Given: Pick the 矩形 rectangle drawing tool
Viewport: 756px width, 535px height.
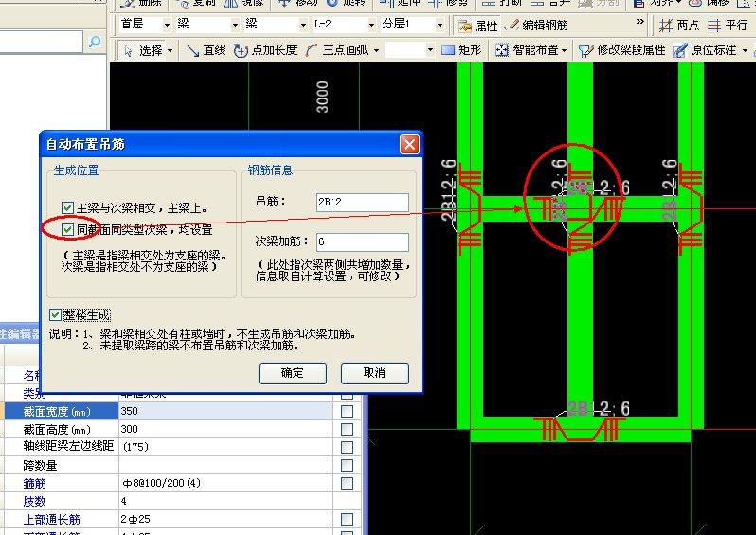Looking at the screenshot, I should click(x=461, y=50).
